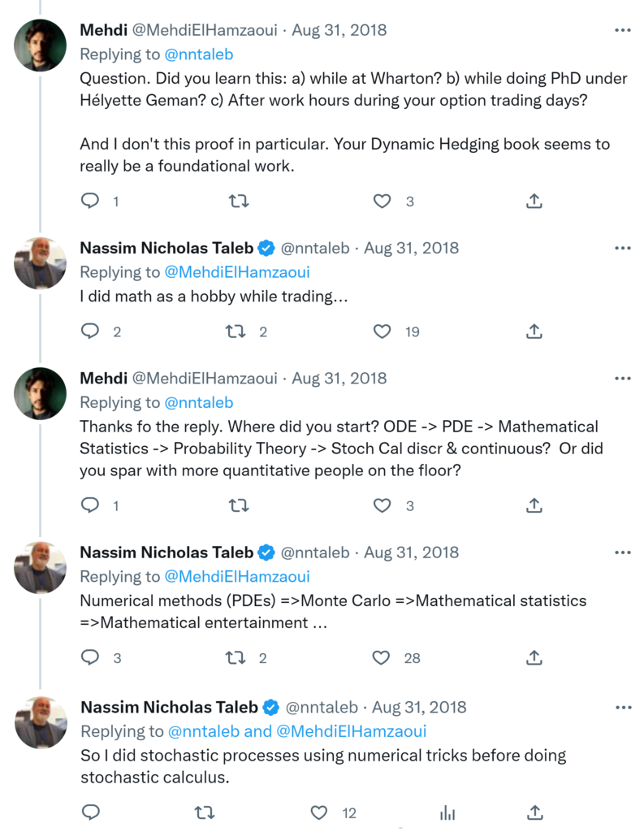Retweet Taleb's stochastic processes tweet
The image size is (644, 832).
(205, 812)
